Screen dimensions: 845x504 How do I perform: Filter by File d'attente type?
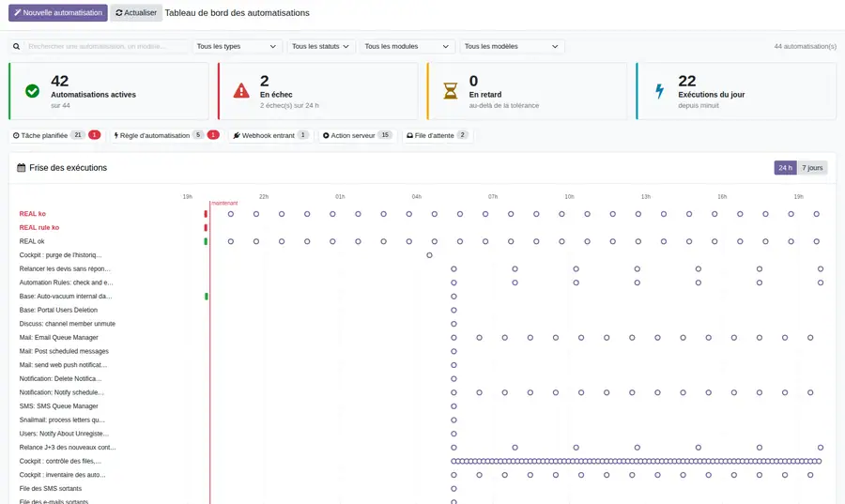438,136
